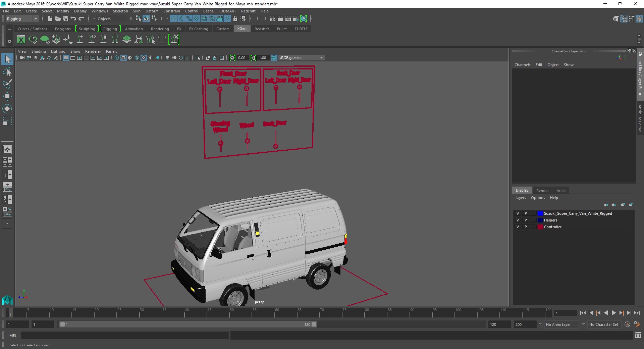Open the sRGB gamma view transform dropdown
644x349 pixels.
(301, 58)
